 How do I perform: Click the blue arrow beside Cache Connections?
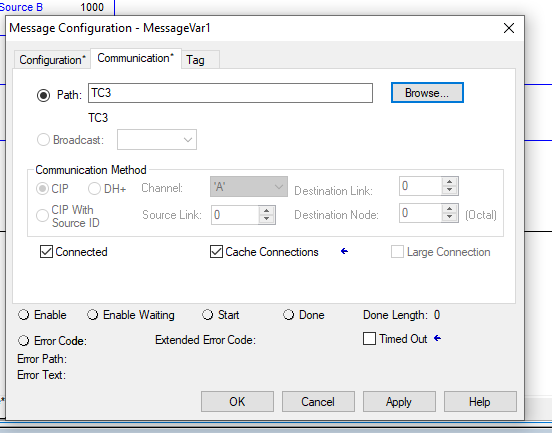click(x=344, y=251)
